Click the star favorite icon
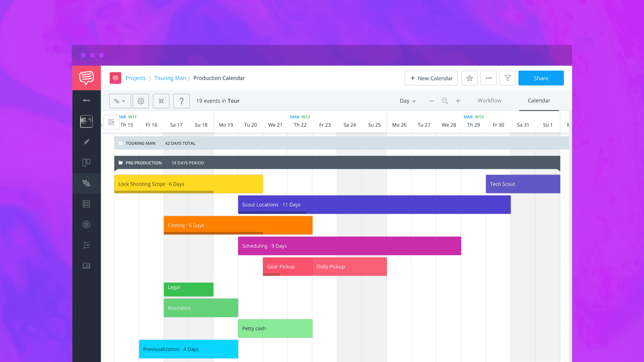 coord(469,78)
